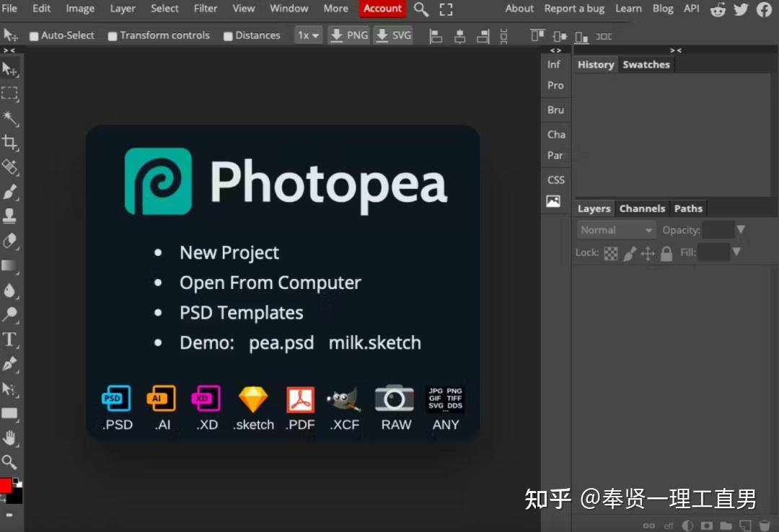Open the Normal blend mode dropdown
779x532 pixels.
616,230
